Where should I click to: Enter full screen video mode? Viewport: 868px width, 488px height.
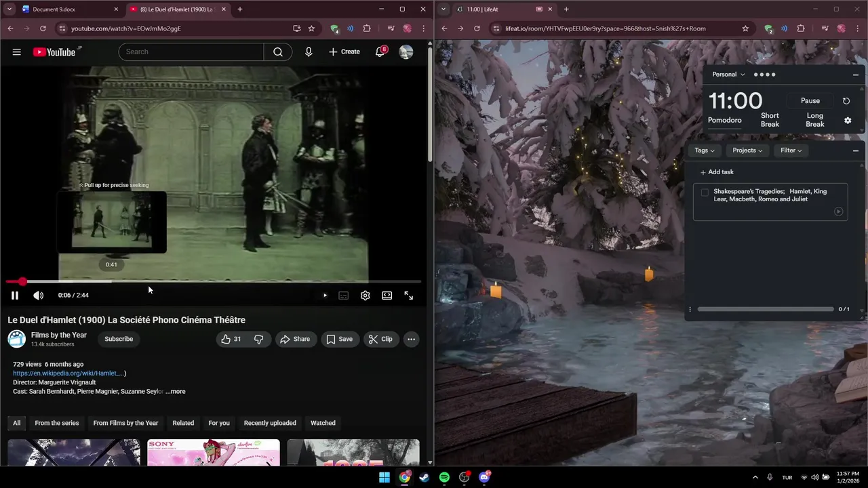tap(409, 295)
